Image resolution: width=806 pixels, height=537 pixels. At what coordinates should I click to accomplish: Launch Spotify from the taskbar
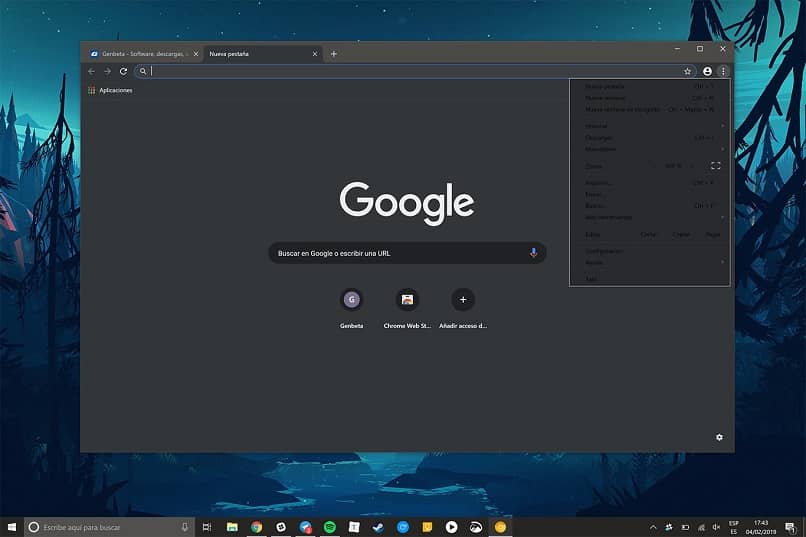(x=330, y=527)
